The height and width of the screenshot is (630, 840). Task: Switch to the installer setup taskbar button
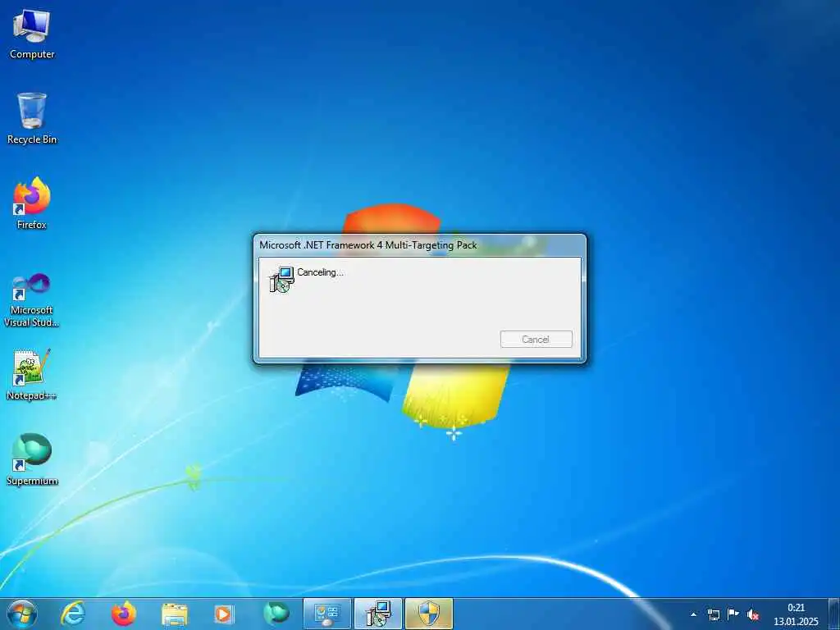pos(377,614)
